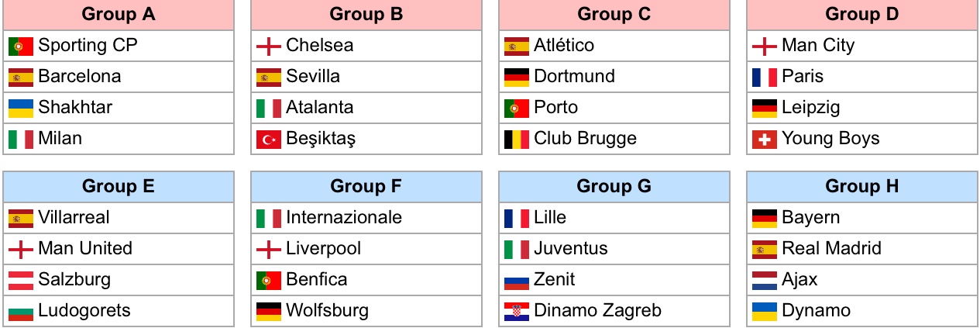Click the Belgium flag next to Club Brugge
Viewport: 980px width, 328px height.
(517, 140)
